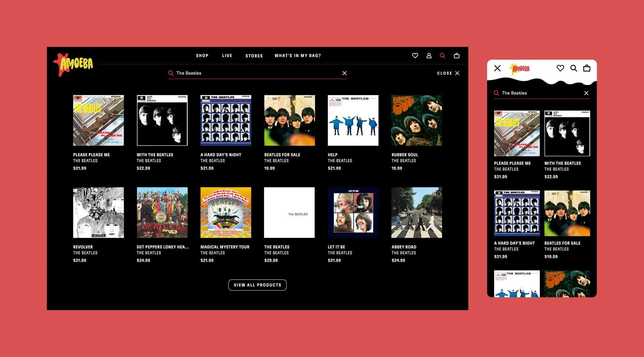
Task: Open the Let It Be album cover
Action: pos(353,213)
